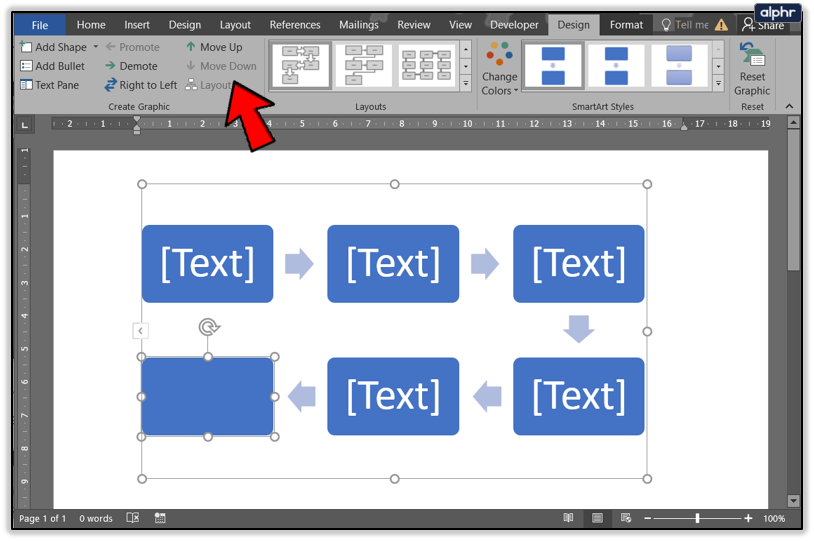Click the 0 words counter
Viewport: 814px width, 541px height.
(x=96, y=519)
